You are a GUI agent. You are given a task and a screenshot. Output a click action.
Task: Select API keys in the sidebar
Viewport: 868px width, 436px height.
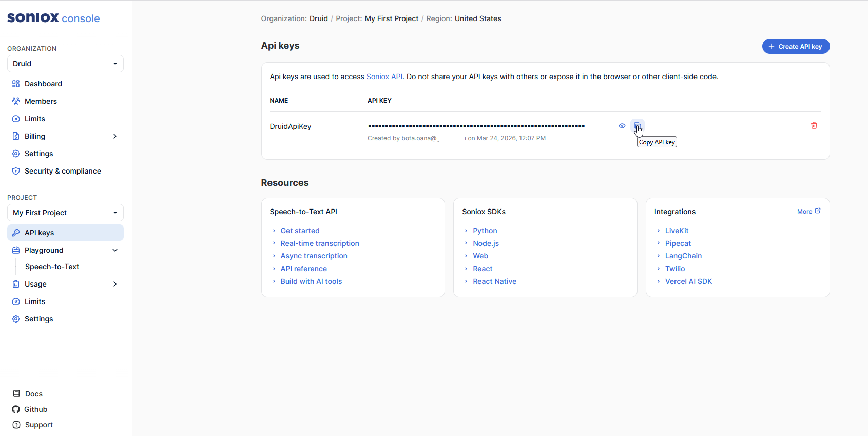40,233
